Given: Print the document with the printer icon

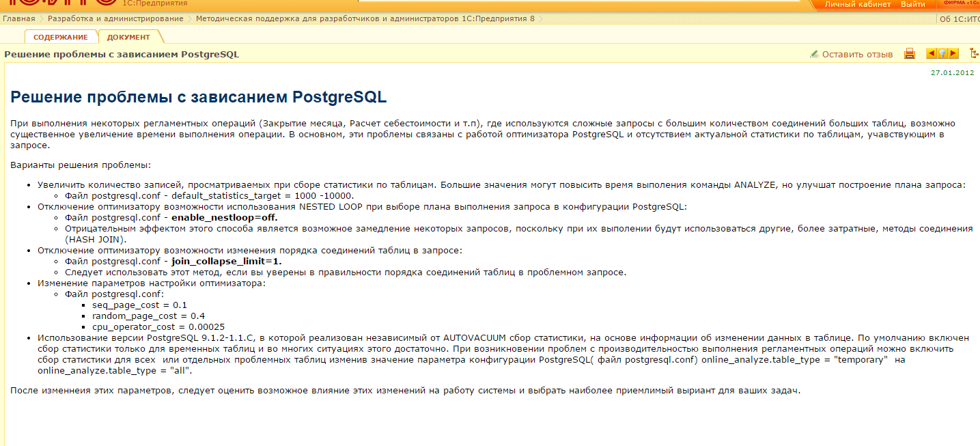Looking at the screenshot, I should pos(910,53).
